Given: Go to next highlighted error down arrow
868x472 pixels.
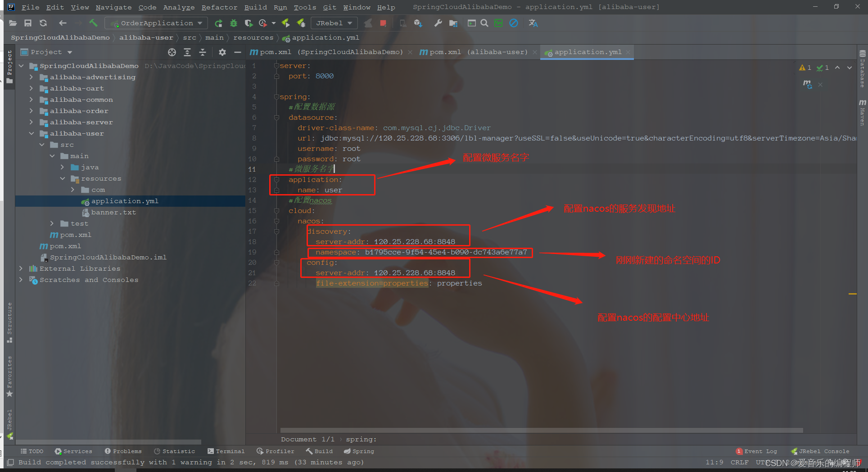Looking at the screenshot, I should pyautogui.click(x=850, y=68).
